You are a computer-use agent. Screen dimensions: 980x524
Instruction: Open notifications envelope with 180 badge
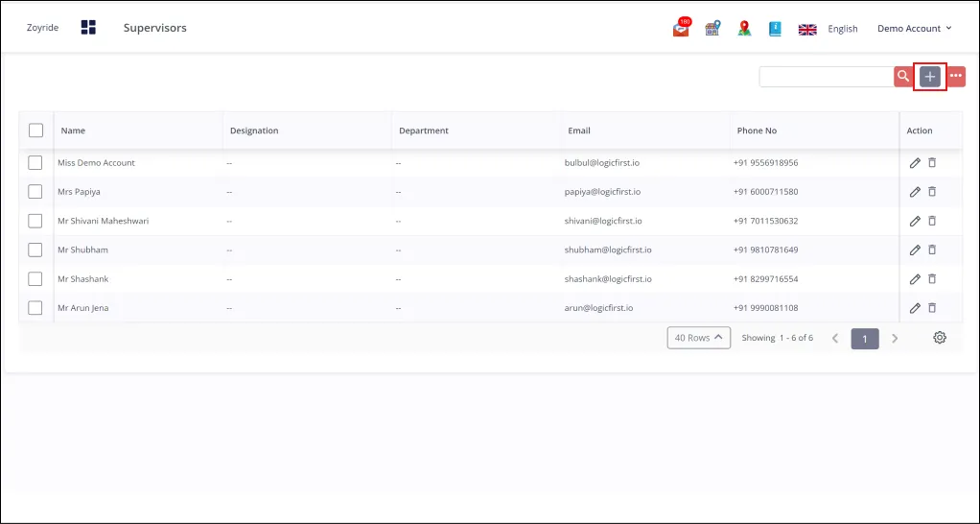(681, 28)
